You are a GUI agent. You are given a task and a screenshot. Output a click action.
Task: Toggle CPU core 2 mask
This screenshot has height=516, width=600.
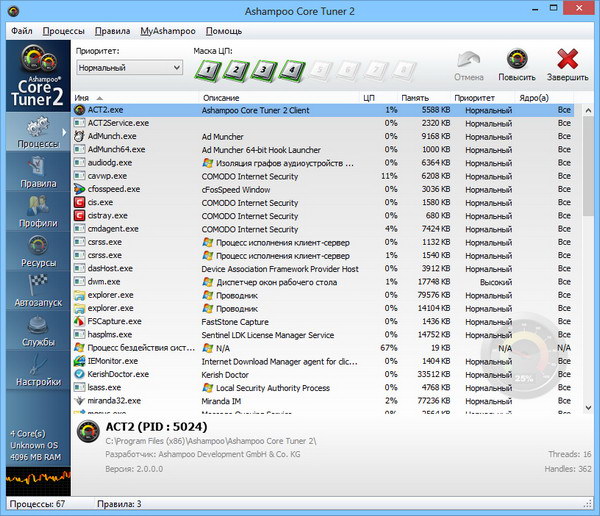coord(235,69)
